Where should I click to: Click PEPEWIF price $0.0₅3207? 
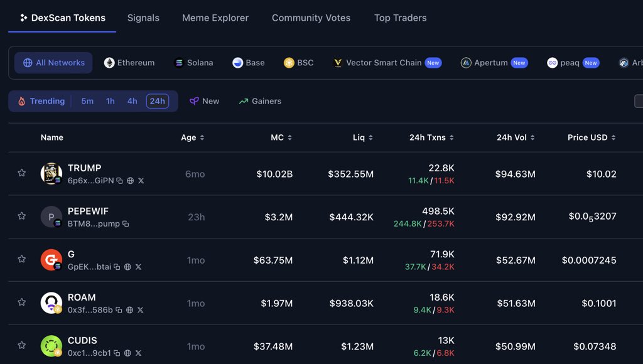tap(592, 217)
